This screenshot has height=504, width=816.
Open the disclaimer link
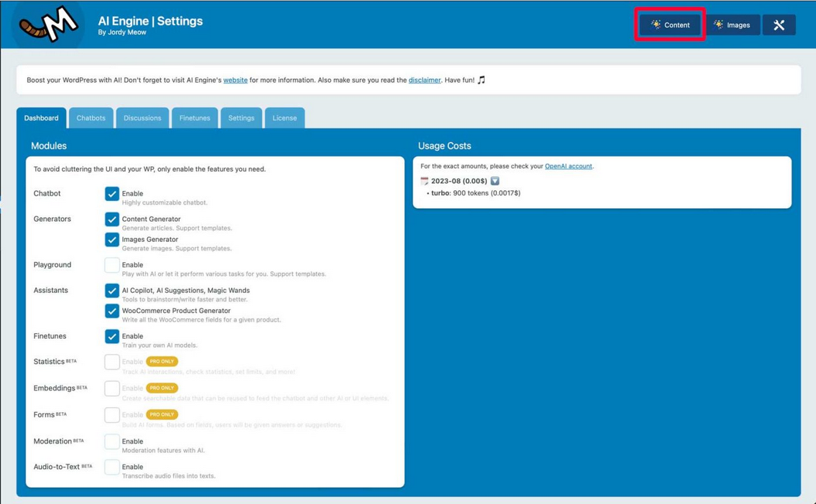[425, 80]
